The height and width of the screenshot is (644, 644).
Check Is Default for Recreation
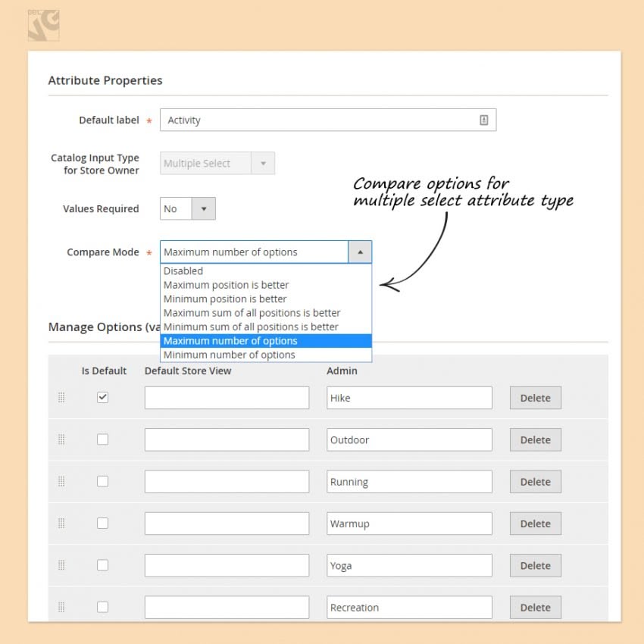(103, 607)
